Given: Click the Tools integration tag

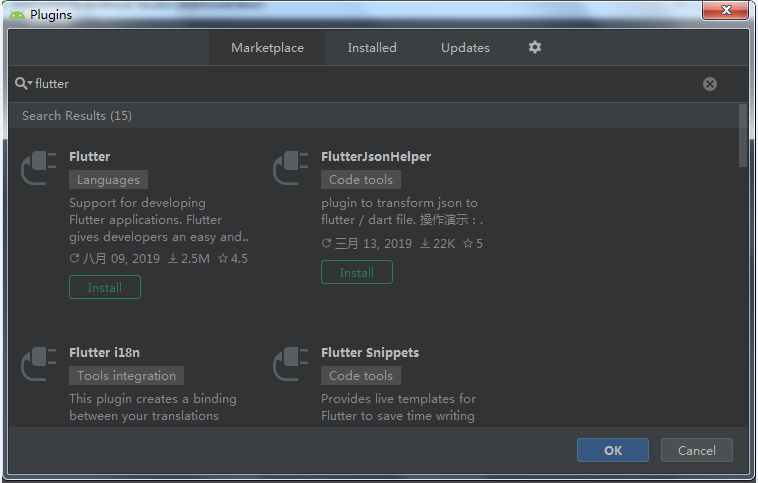Looking at the screenshot, I should tap(126, 376).
